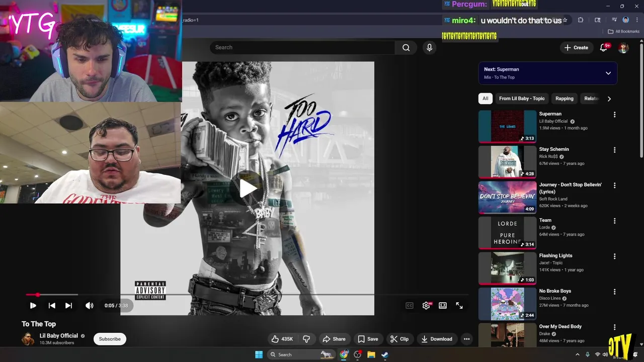The image size is (644, 362).
Task: Click the fullscreen icon on the player
Action: pos(459,305)
